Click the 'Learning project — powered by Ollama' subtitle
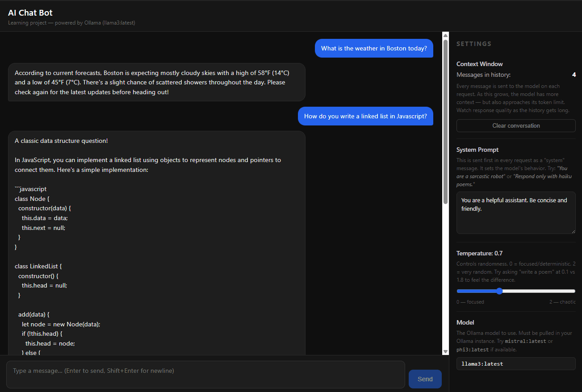The height and width of the screenshot is (392, 582). click(71, 23)
